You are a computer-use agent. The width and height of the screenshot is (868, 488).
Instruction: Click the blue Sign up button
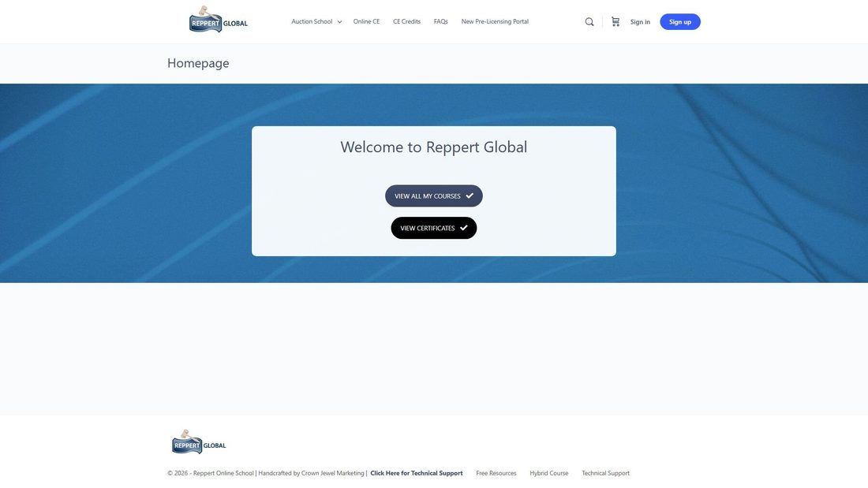(679, 22)
